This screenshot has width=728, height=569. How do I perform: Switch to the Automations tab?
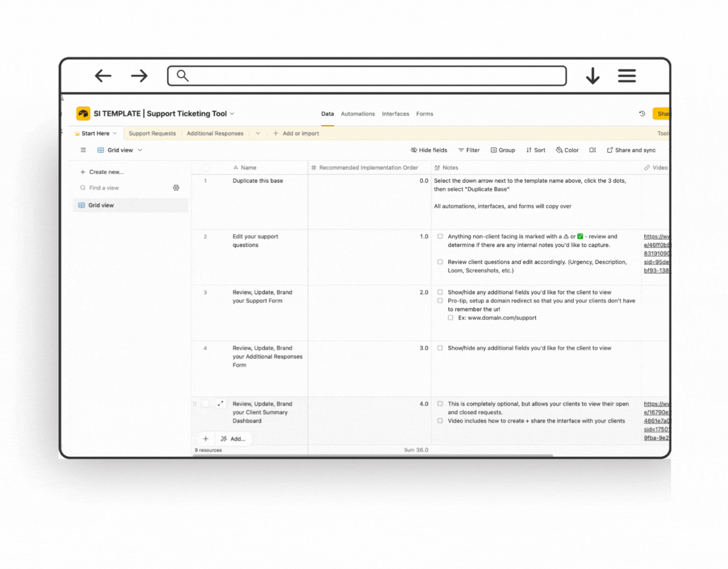(358, 114)
